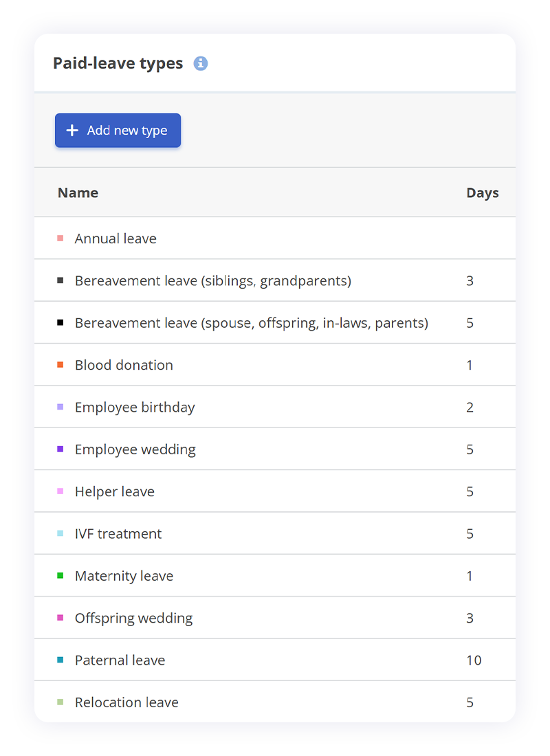The image size is (550, 756).
Task: Open the Relocation leave type
Action: (126, 702)
